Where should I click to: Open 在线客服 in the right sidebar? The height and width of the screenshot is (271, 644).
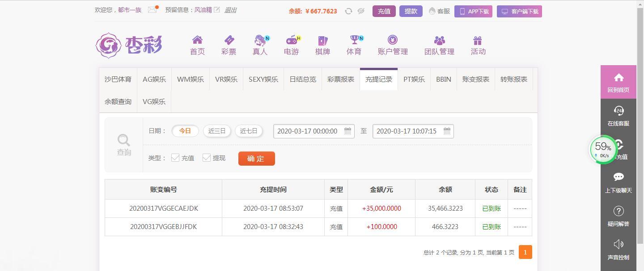619,115
